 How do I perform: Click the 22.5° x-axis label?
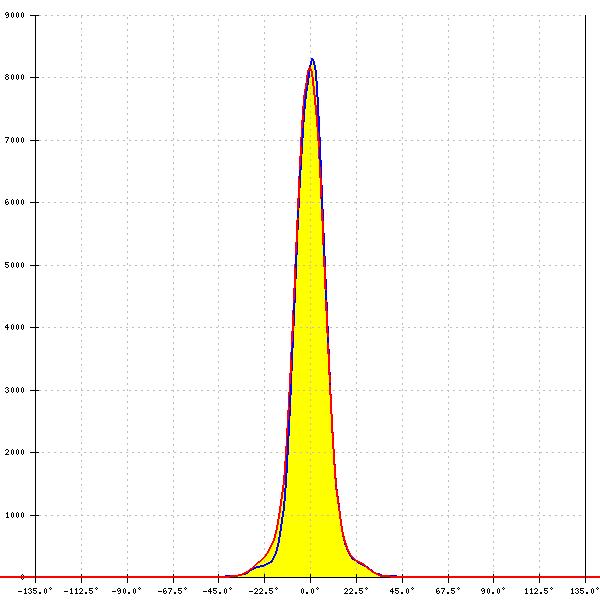[x=356, y=591]
